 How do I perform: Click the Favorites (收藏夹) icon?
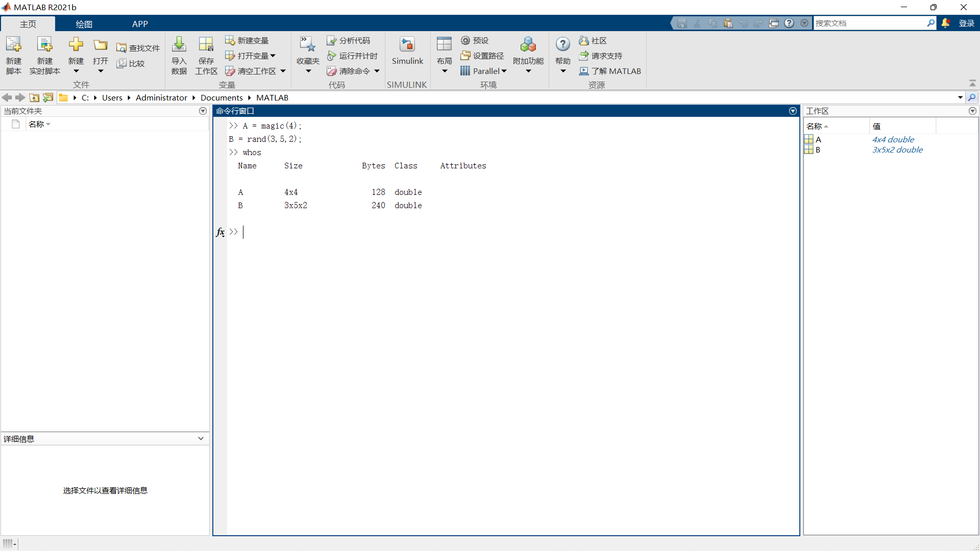point(308,44)
